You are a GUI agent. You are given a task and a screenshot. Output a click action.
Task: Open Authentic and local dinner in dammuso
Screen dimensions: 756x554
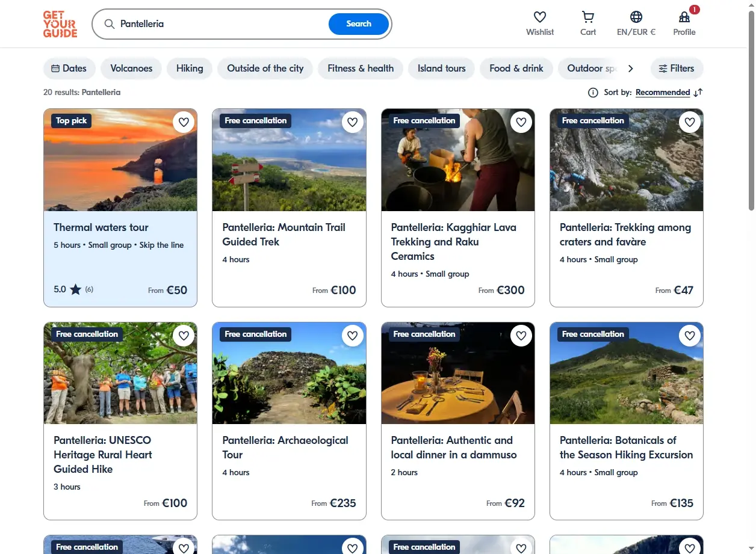454,448
